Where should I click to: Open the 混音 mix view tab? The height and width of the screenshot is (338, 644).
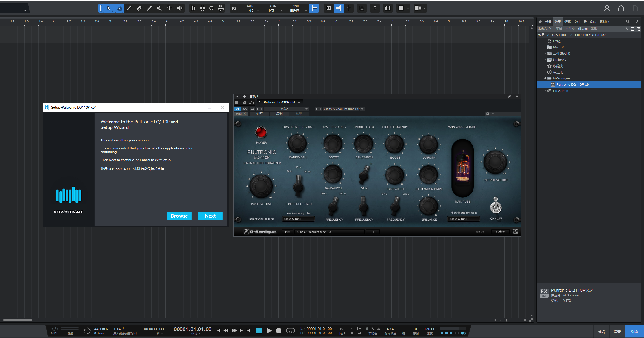617,332
